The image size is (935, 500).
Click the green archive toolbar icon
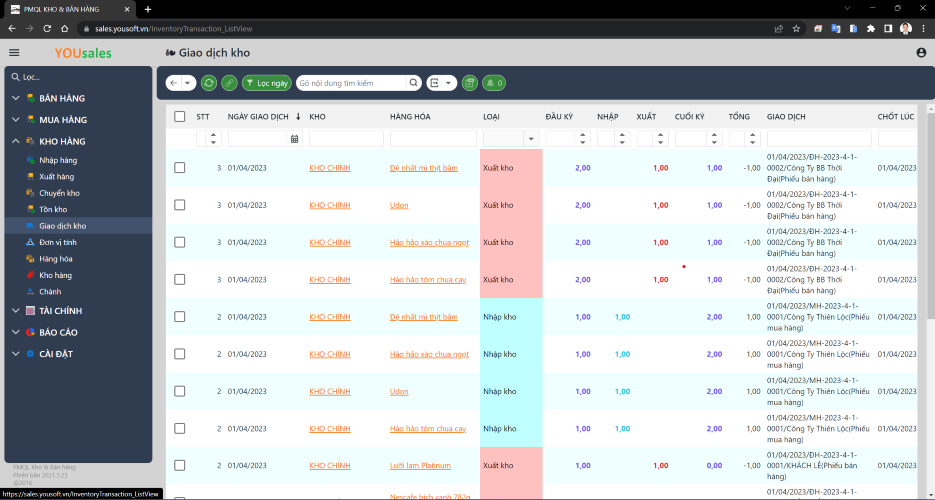[470, 83]
